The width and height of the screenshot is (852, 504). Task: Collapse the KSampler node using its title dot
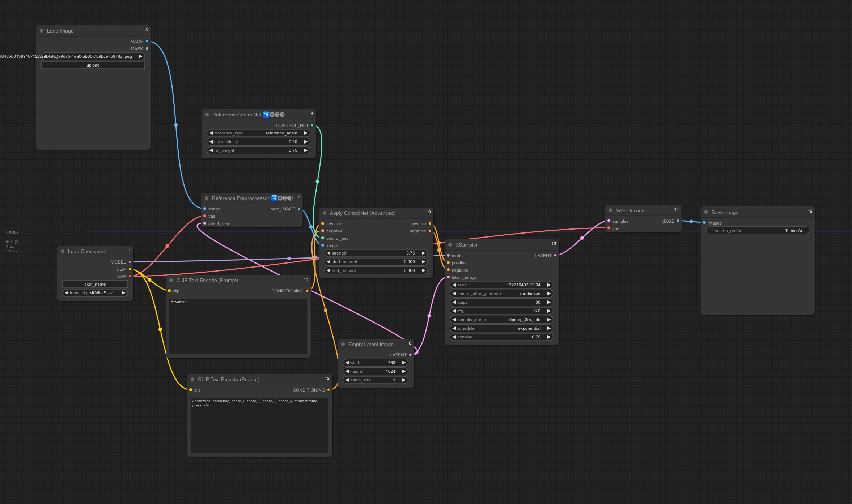coord(450,245)
